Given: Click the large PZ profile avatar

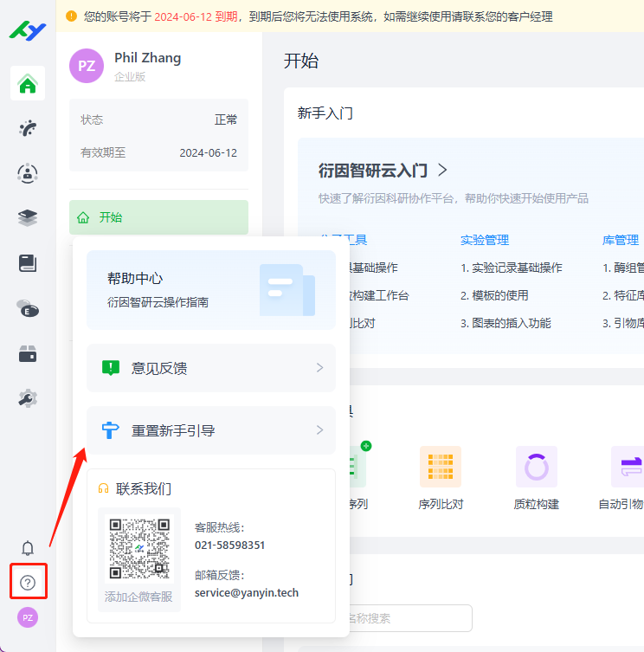Looking at the screenshot, I should 87,66.
